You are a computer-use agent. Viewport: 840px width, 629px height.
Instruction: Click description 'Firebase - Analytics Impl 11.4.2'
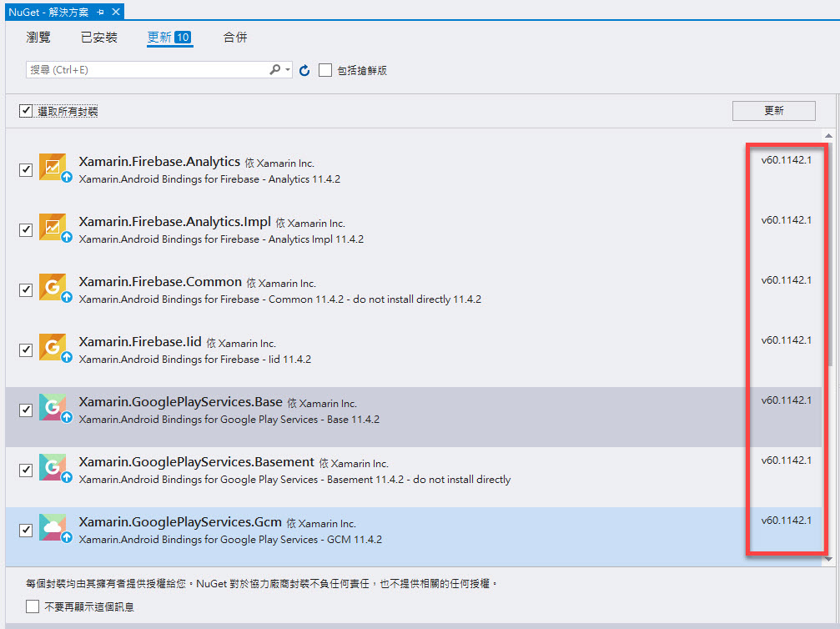click(x=221, y=239)
